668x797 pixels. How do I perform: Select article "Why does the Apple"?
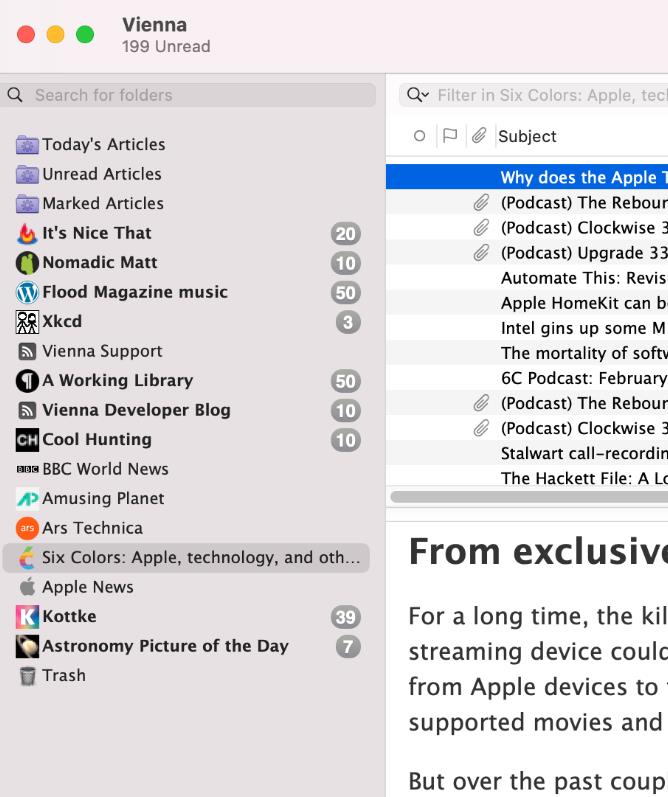[x=527, y=177]
